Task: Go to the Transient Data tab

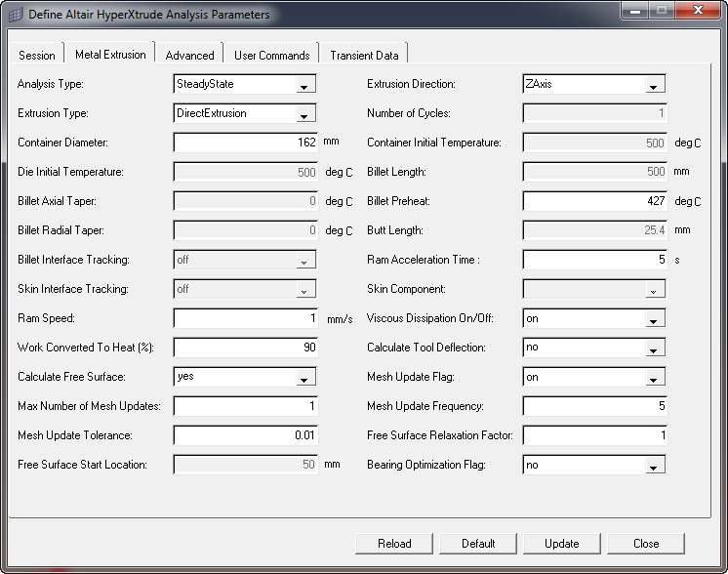Action: pos(364,55)
